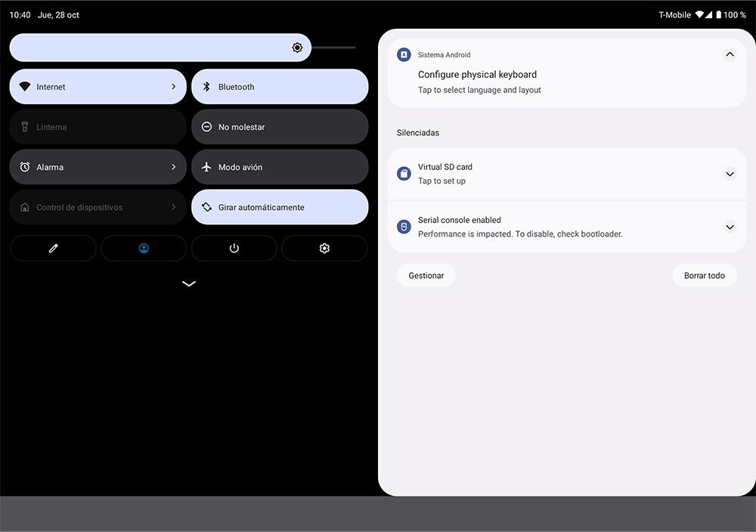Viewport: 756px width, 532px height.
Task: Click Tap to select language and layout
Action: pyautogui.click(x=479, y=90)
